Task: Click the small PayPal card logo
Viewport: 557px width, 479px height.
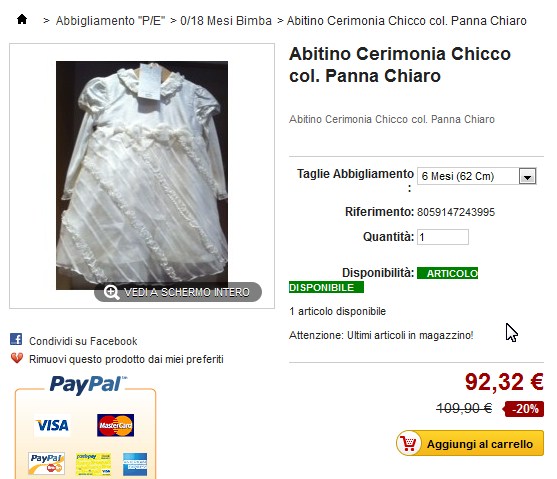Action: (47, 464)
